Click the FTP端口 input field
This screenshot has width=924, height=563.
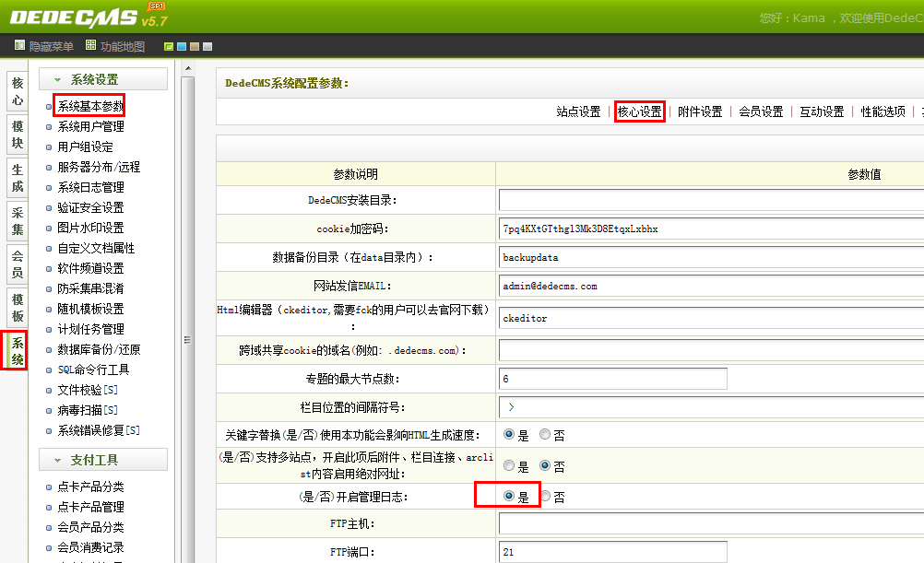click(613, 552)
